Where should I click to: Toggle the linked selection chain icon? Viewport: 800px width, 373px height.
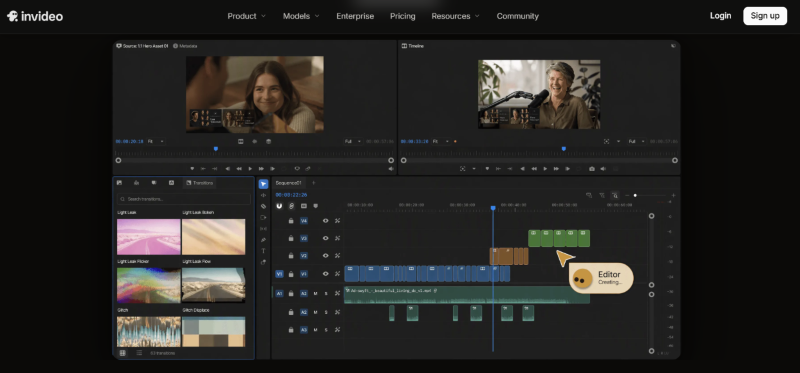pos(291,206)
